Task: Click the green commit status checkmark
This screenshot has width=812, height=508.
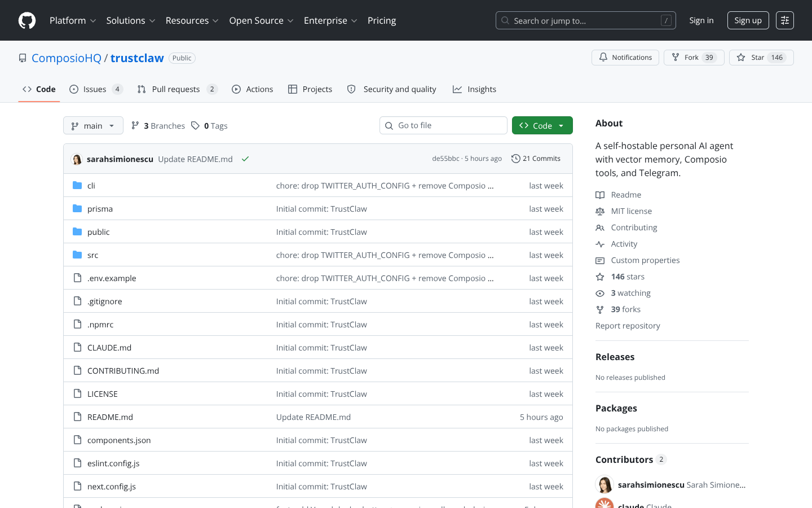Action: 245,159
